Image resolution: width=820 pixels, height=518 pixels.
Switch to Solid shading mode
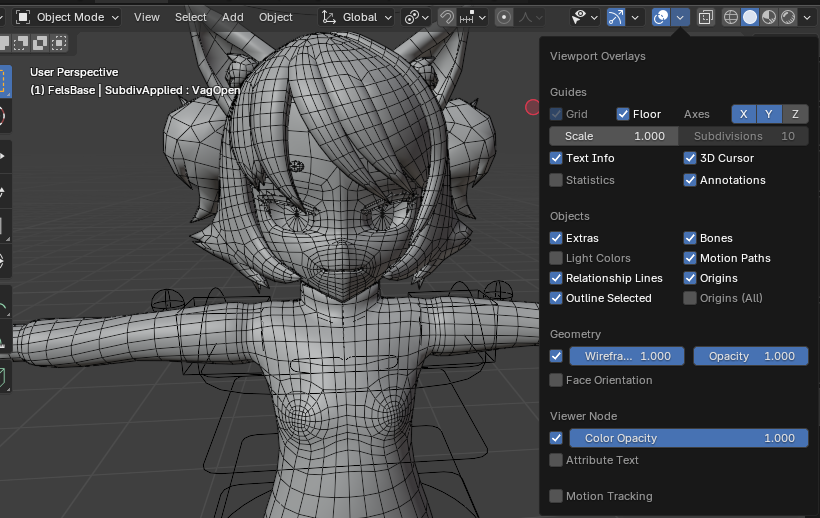pyautogui.click(x=750, y=17)
